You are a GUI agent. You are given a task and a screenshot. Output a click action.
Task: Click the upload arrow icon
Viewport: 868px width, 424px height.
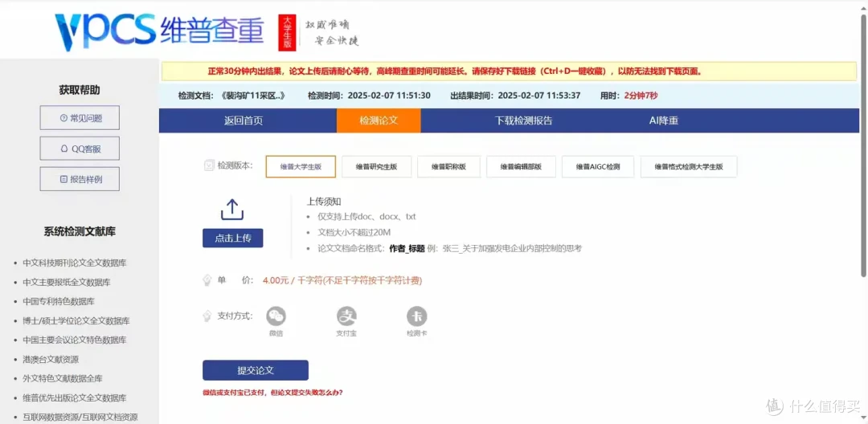[232, 210]
